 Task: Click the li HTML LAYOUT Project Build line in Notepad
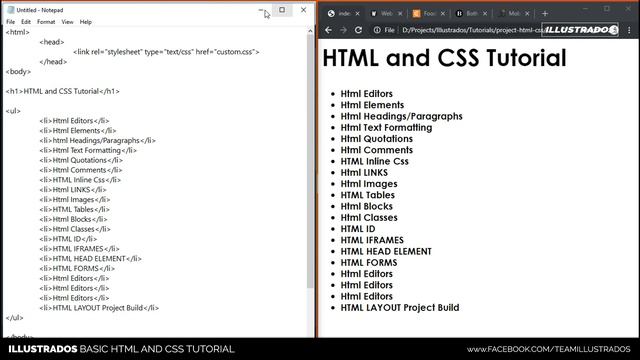pos(99,308)
